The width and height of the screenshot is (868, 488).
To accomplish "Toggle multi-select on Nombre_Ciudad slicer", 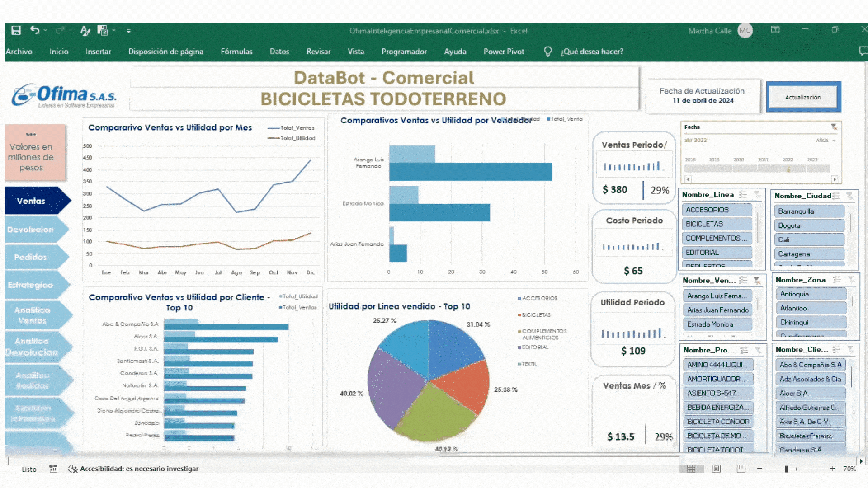I will (x=836, y=196).
